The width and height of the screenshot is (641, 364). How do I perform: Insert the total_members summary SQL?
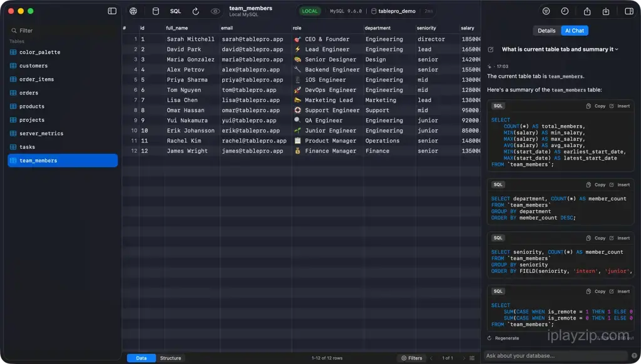click(x=620, y=106)
